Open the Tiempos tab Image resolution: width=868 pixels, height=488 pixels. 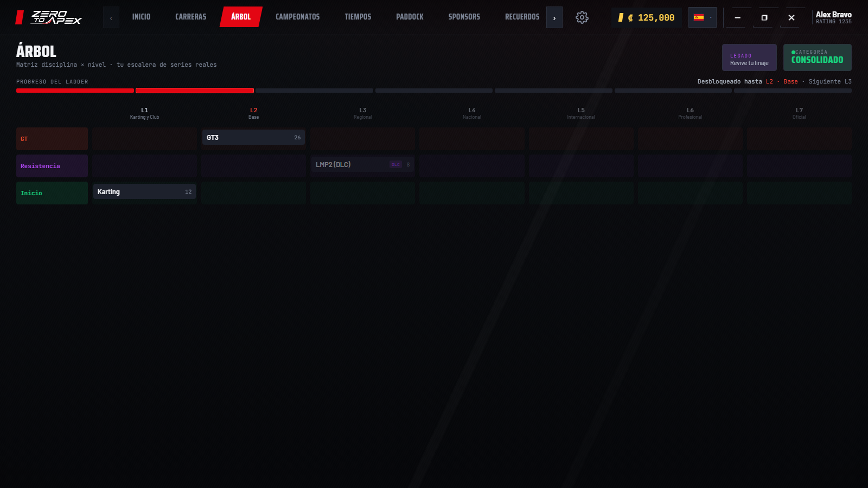358,17
